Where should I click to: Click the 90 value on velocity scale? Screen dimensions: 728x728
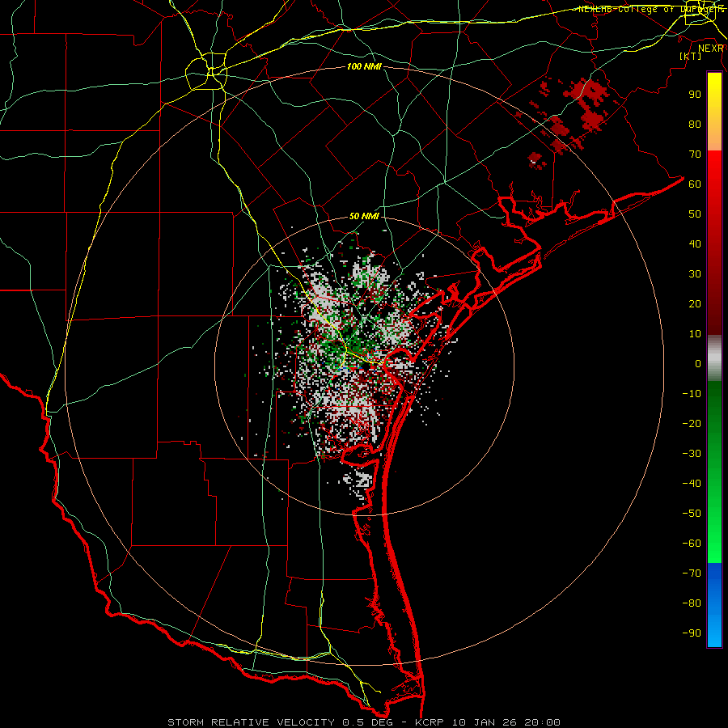(695, 95)
